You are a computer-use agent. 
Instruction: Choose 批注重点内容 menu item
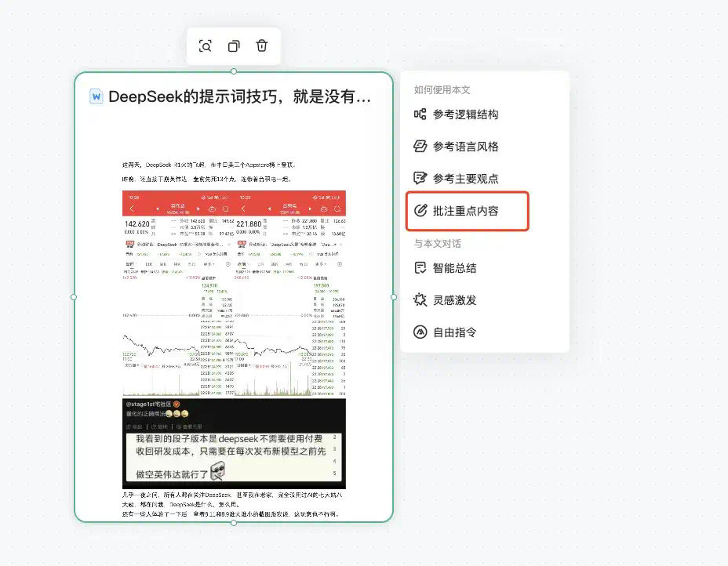point(467,211)
